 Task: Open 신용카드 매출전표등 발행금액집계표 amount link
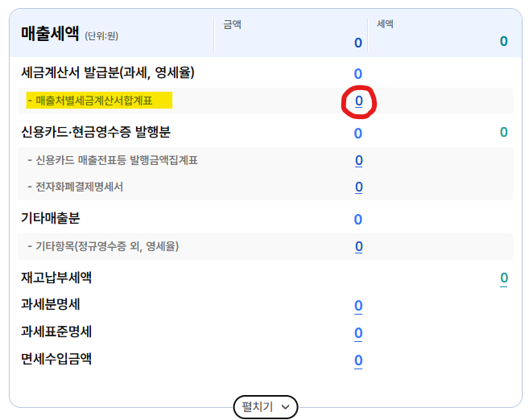(x=358, y=160)
